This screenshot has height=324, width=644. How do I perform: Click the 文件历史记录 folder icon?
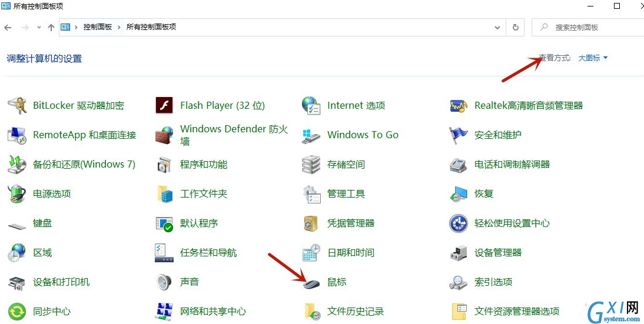[x=312, y=312]
